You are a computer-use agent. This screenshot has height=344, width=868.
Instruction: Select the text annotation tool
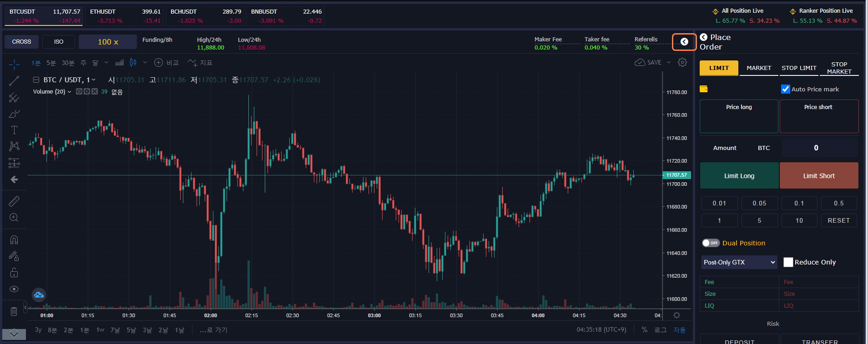14,130
